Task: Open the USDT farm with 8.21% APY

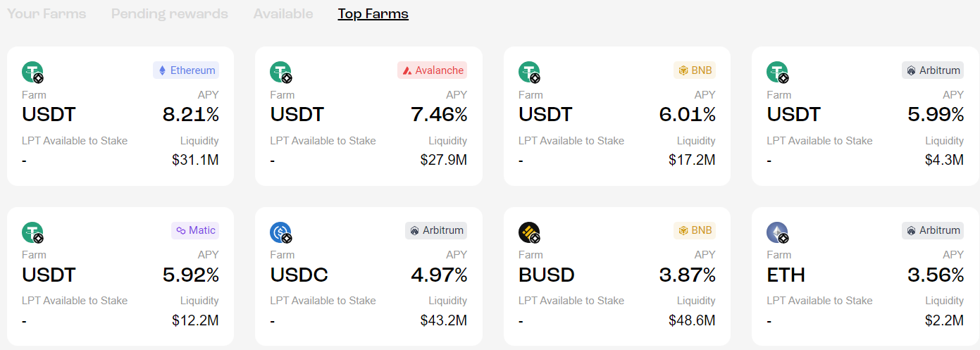Action: (120, 116)
